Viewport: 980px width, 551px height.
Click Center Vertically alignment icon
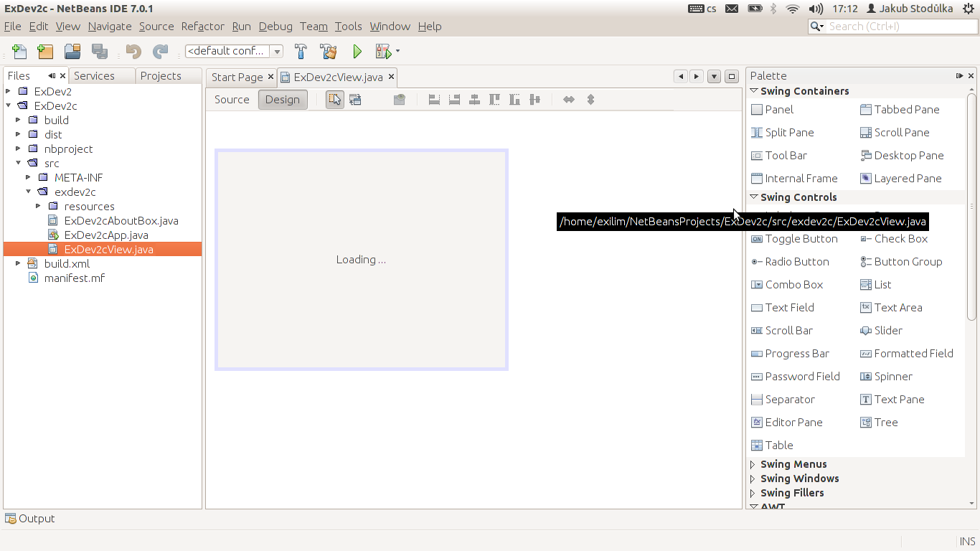pos(534,100)
